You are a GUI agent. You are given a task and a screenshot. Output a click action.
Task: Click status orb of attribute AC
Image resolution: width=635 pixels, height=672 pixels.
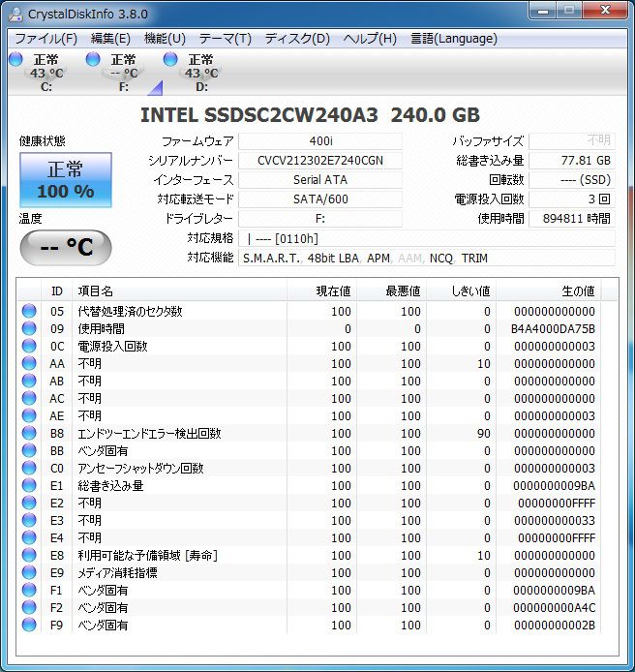tap(29, 398)
